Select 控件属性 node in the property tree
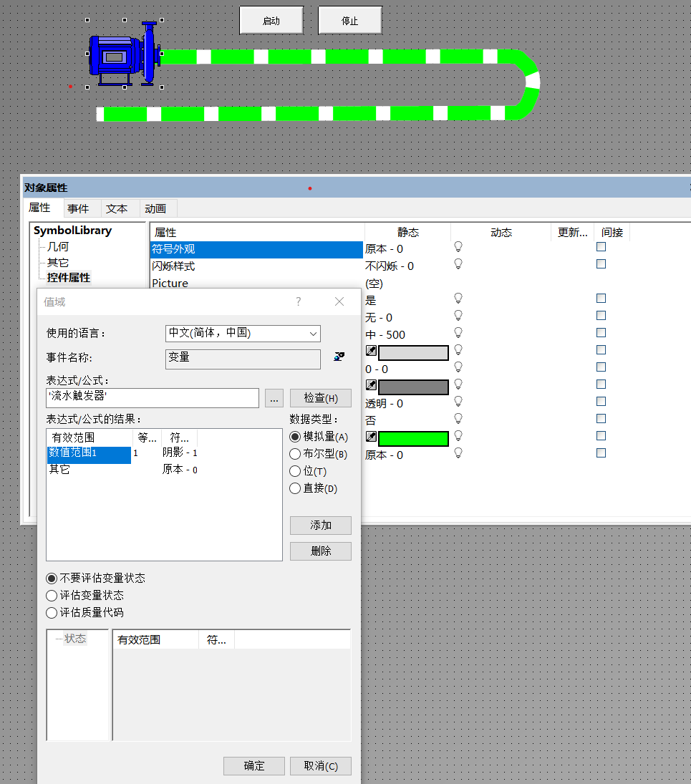Screen dimensions: 691x784 (69, 278)
